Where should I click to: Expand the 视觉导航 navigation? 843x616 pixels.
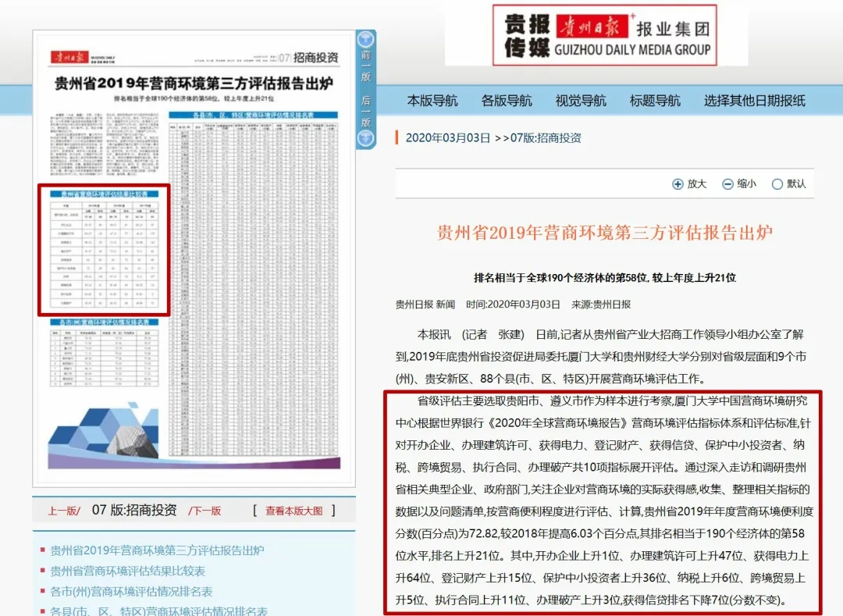581,101
